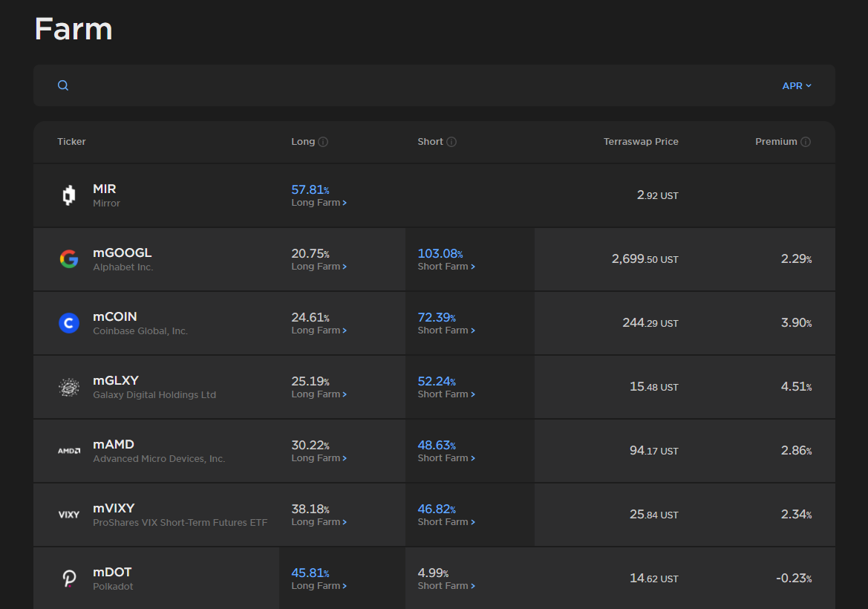This screenshot has width=868, height=609.
Task: Click the 52.24% short APR value
Action: pos(437,382)
